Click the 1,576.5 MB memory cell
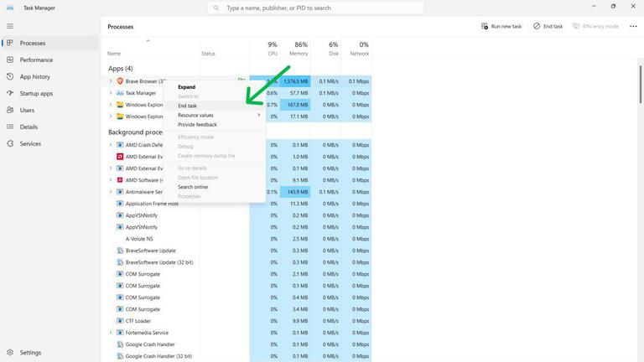The height and width of the screenshot is (362, 644). point(295,81)
